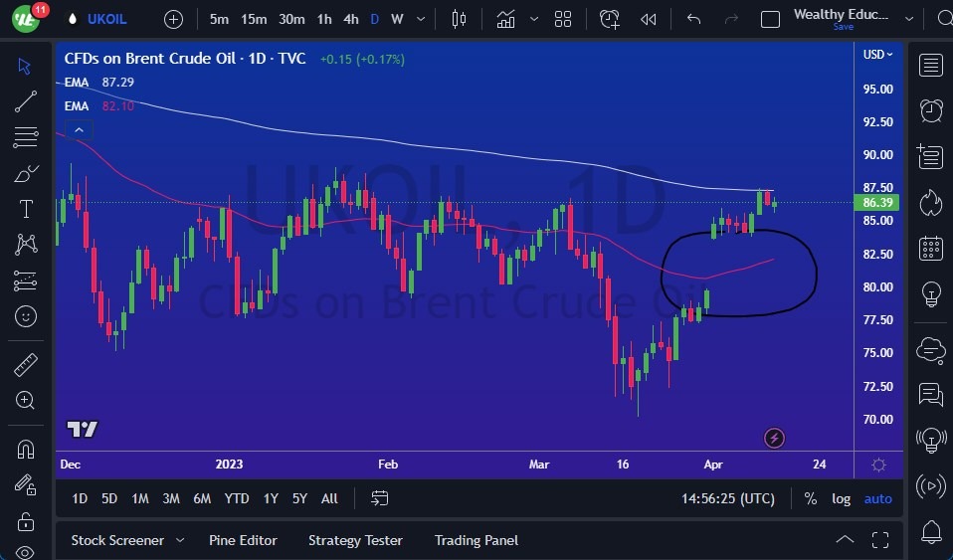
Task: Open ideas lightbulb icon
Action: pos(930,293)
